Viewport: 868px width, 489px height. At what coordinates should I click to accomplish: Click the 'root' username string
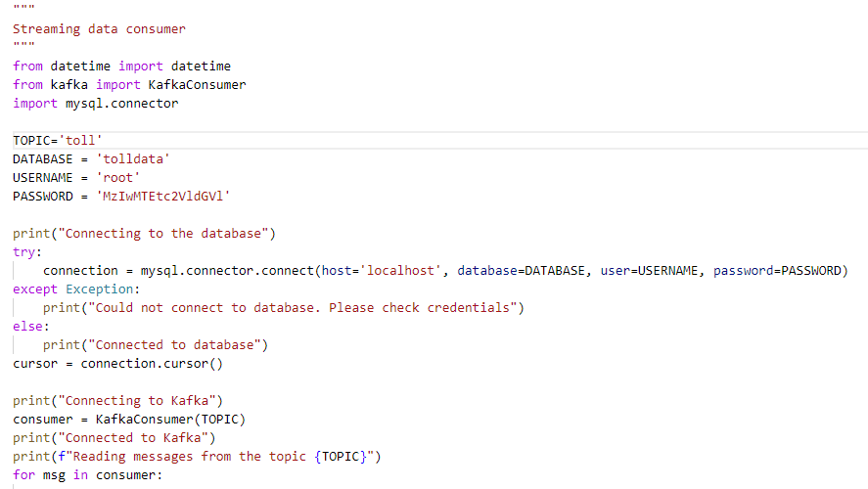pos(117,178)
